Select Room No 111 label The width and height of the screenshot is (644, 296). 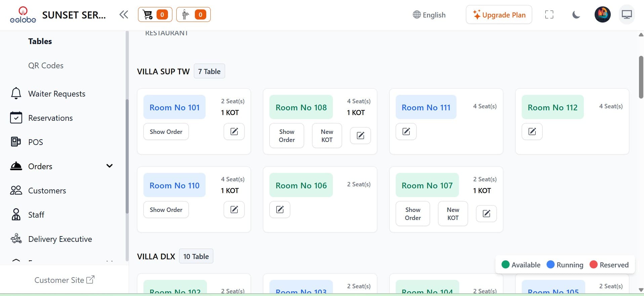point(426,107)
